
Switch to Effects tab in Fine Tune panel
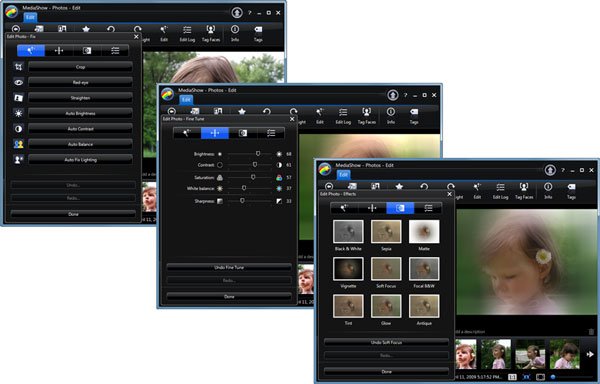(x=243, y=133)
